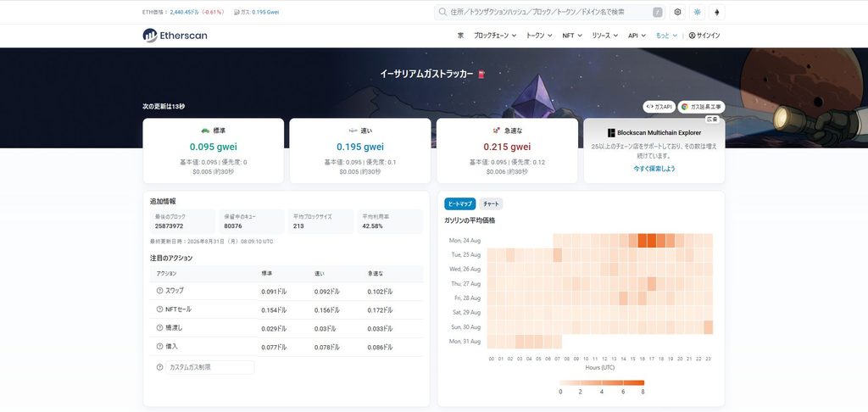Expand the ブロックチェーン dropdown menu

[495, 36]
